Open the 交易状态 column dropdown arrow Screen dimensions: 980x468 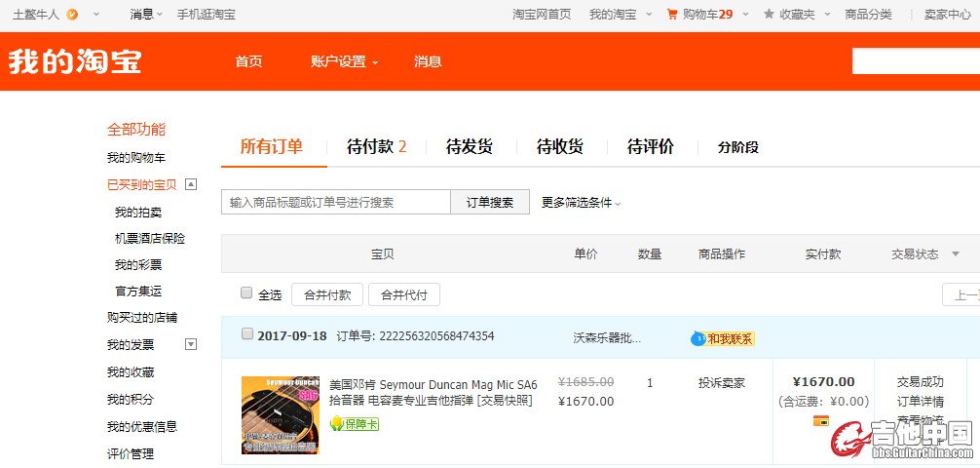[955, 253]
